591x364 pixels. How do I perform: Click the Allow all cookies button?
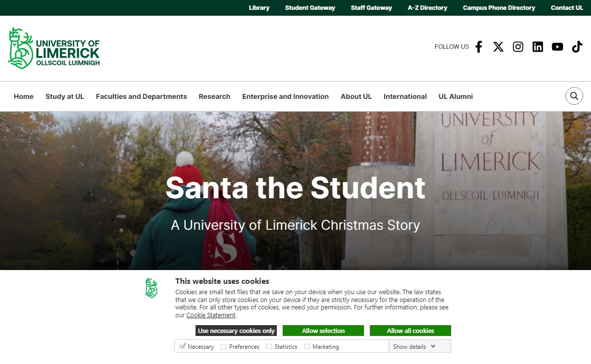(x=410, y=331)
